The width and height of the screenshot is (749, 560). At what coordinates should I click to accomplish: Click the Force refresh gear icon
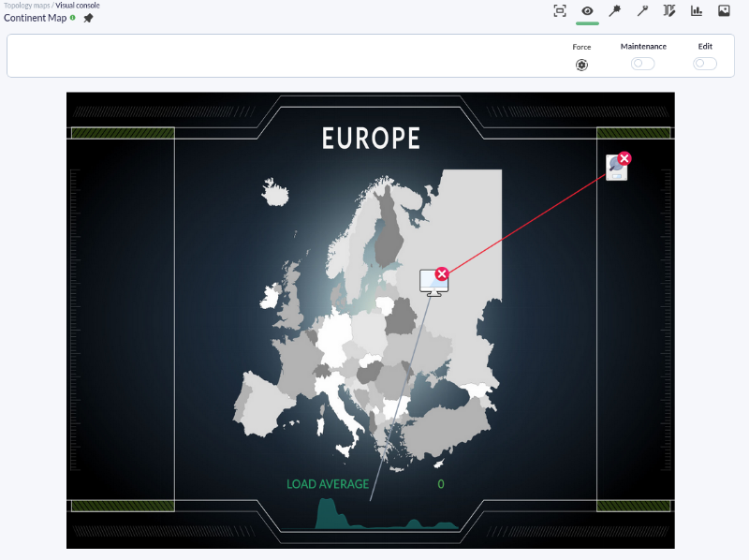click(581, 65)
